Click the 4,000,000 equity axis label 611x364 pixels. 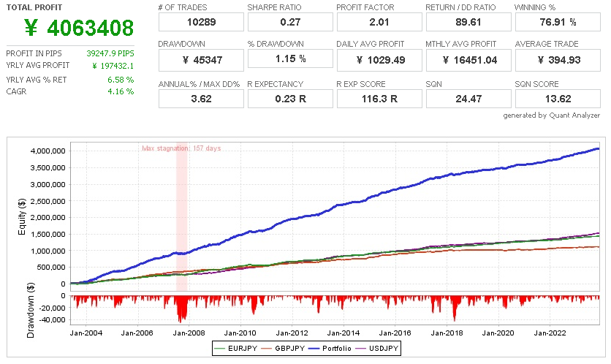coord(48,151)
